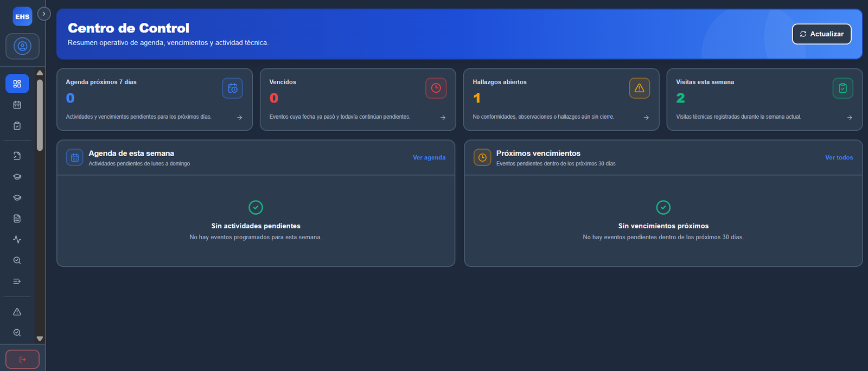The height and width of the screenshot is (371, 868).
Task: Click the calendar icon beside Agenda de esta semana
Action: point(75,157)
